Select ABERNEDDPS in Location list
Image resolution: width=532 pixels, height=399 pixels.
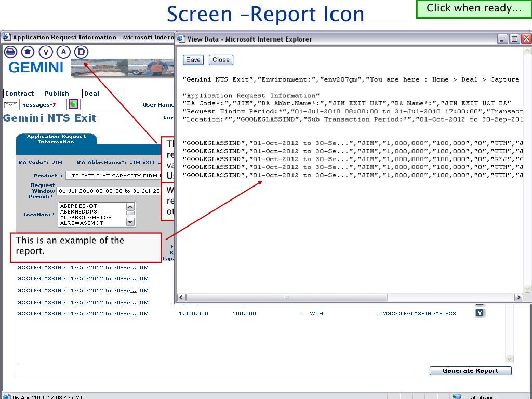tap(79, 211)
